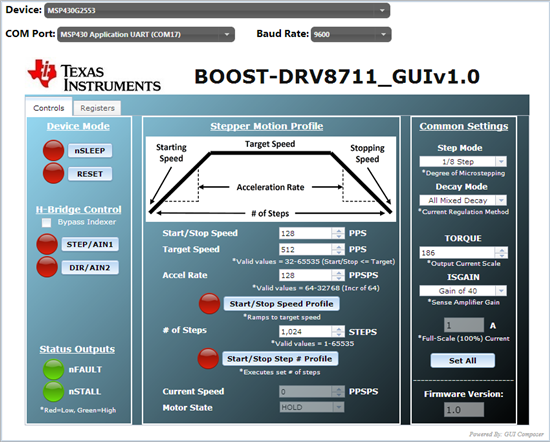Click the 'Powered By: GUI Composer' text
Viewport: 550px width, 442px height.
(x=506, y=434)
